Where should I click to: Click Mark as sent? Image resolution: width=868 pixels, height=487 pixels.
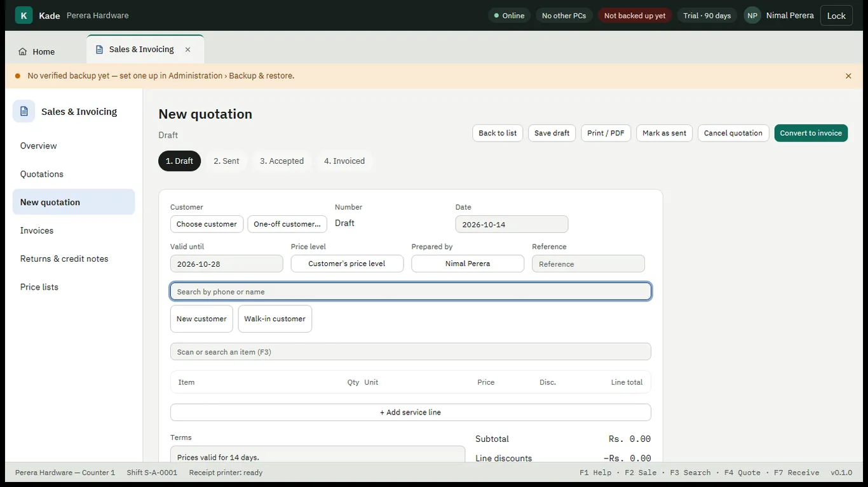click(x=664, y=133)
